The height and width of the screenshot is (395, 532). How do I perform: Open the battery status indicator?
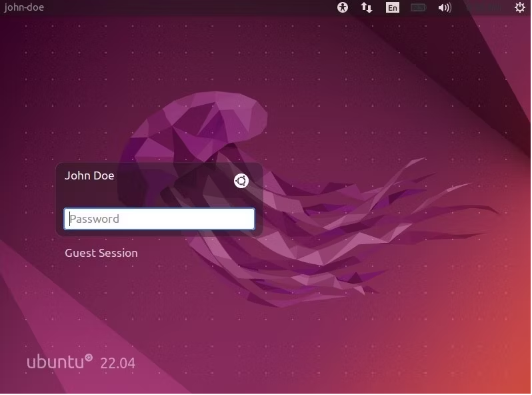point(419,7)
